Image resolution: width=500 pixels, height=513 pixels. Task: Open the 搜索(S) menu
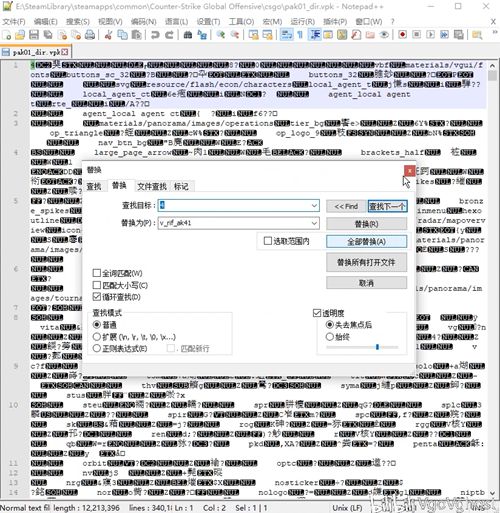click(78, 22)
